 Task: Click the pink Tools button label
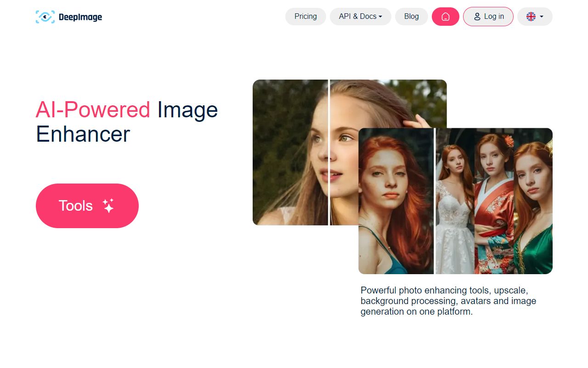[x=76, y=206]
